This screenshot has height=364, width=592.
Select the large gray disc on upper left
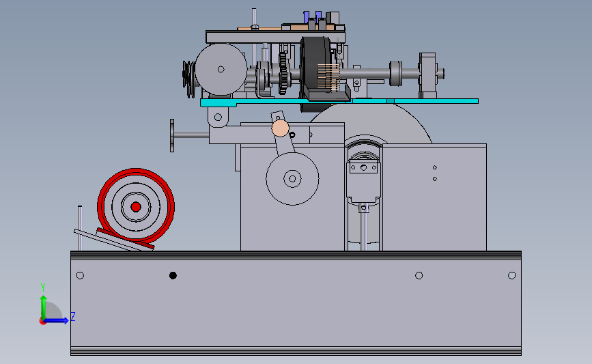pos(221,69)
